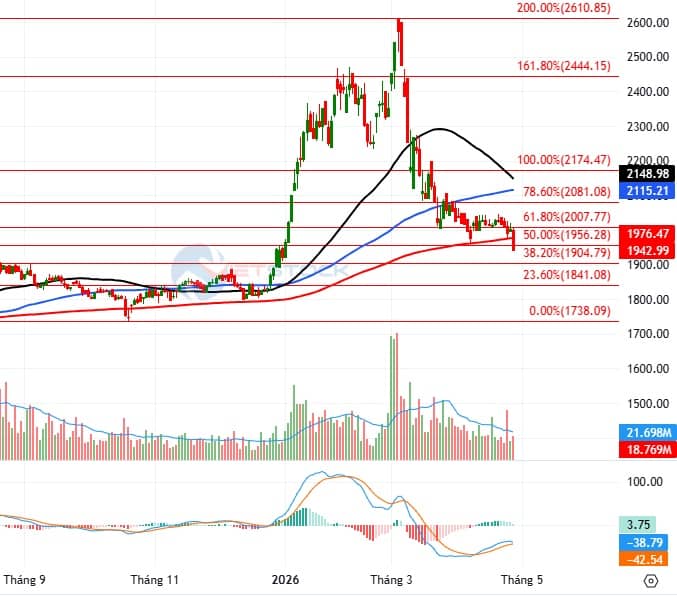Click the 1600.00 price axis label

648,368
